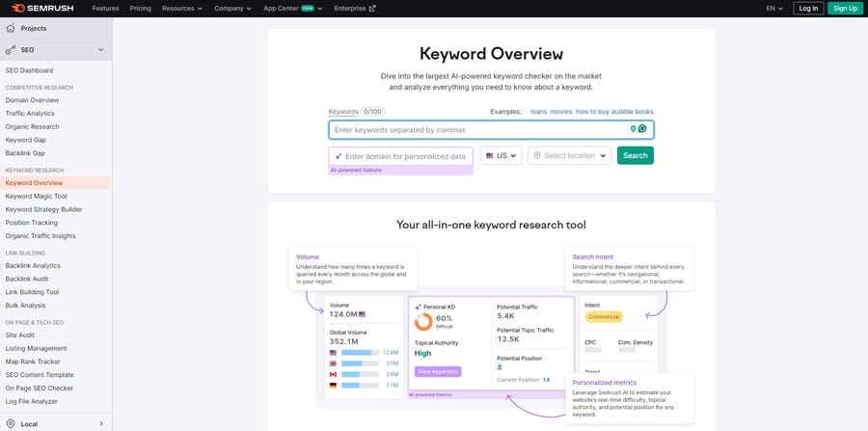Open Organic Traffic Insights in sidebar
Viewport: 868px width, 431px height.
(41, 236)
